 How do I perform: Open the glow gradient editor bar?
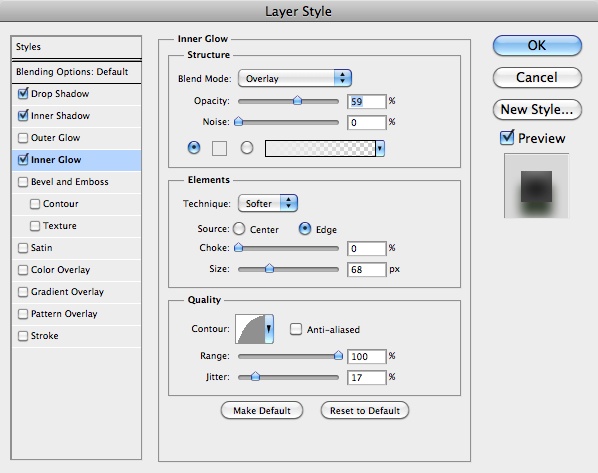point(320,148)
